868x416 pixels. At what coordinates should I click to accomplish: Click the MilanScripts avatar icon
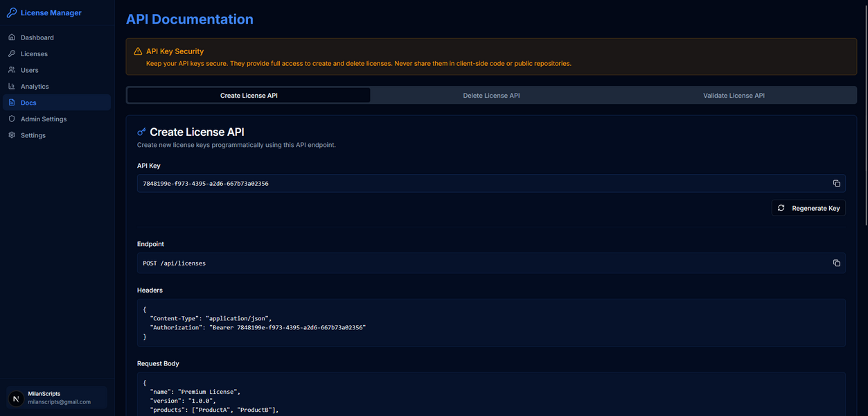(16, 398)
